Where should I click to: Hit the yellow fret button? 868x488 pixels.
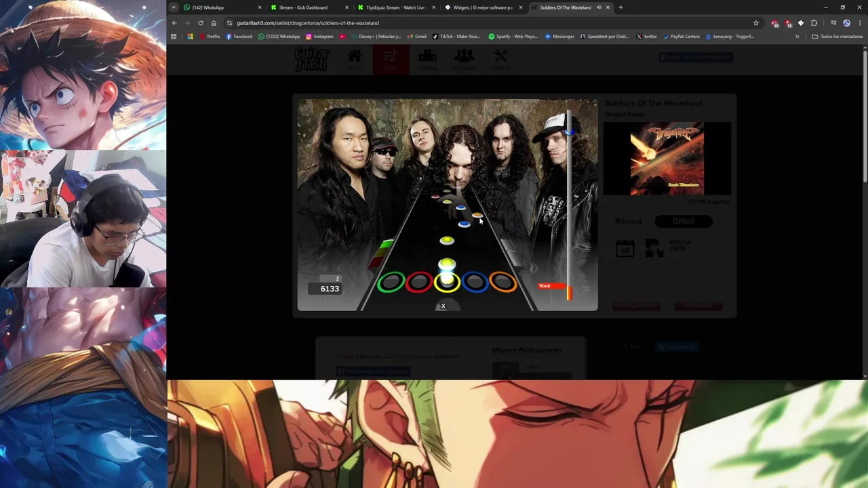447,282
